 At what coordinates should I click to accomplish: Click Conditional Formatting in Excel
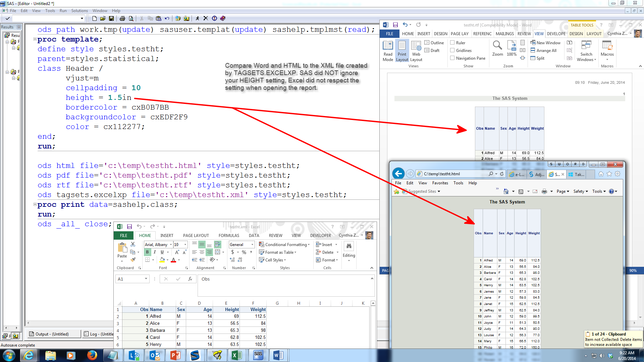point(285,245)
